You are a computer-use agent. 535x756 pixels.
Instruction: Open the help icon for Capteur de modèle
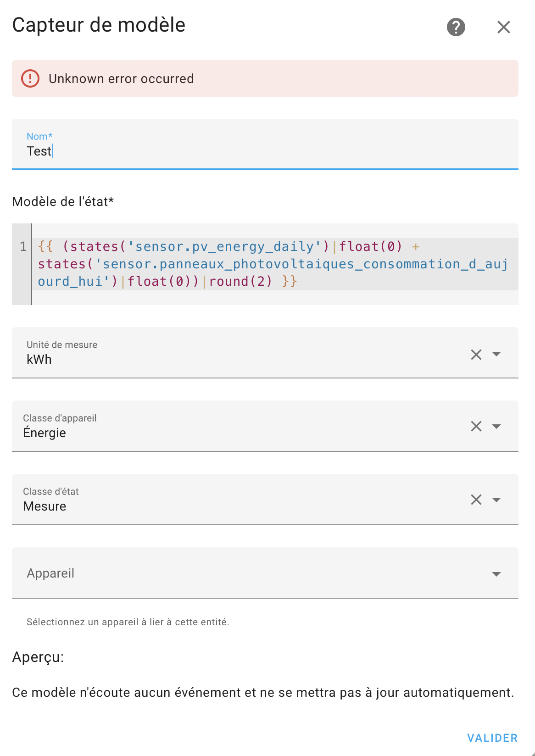coord(456,27)
